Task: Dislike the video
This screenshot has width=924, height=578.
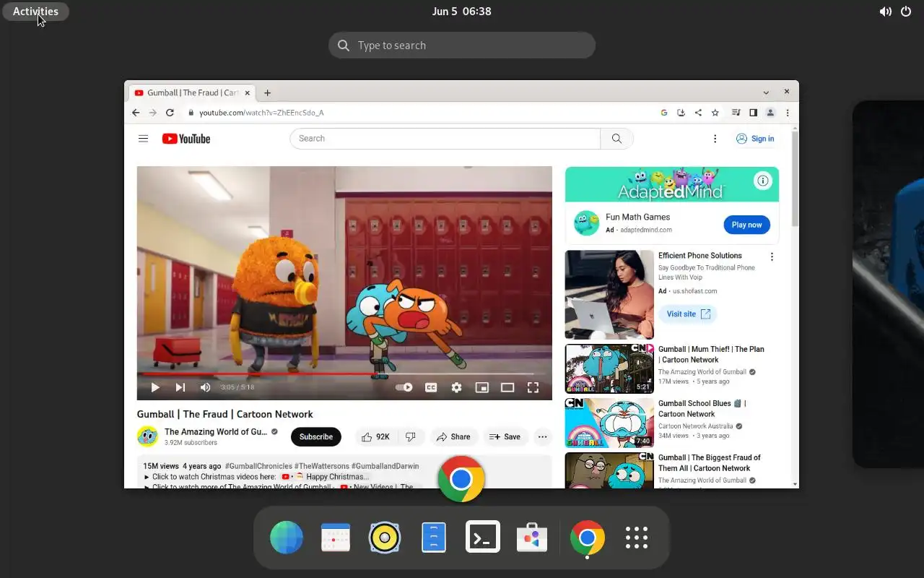Action: point(411,436)
